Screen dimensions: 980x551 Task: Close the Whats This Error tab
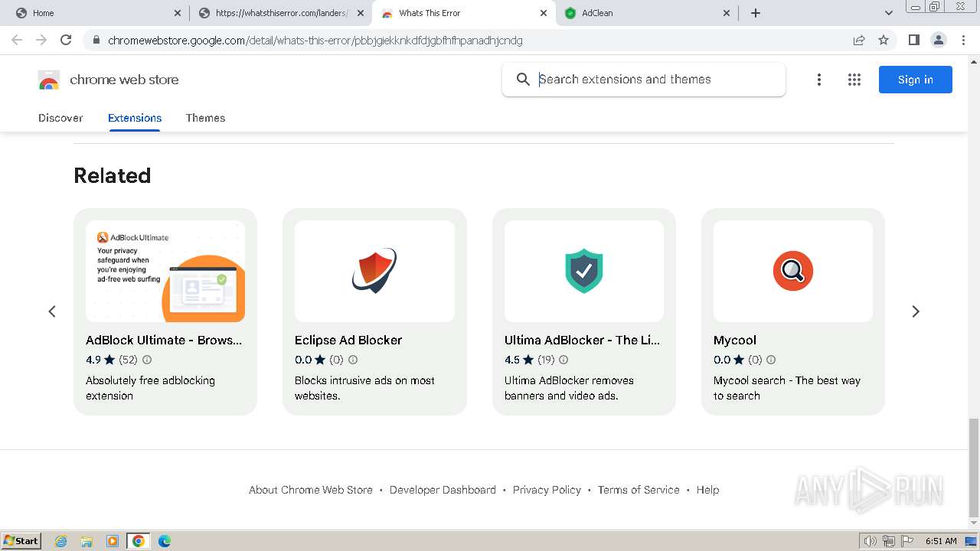pyautogui.click(x=544, y=13)
